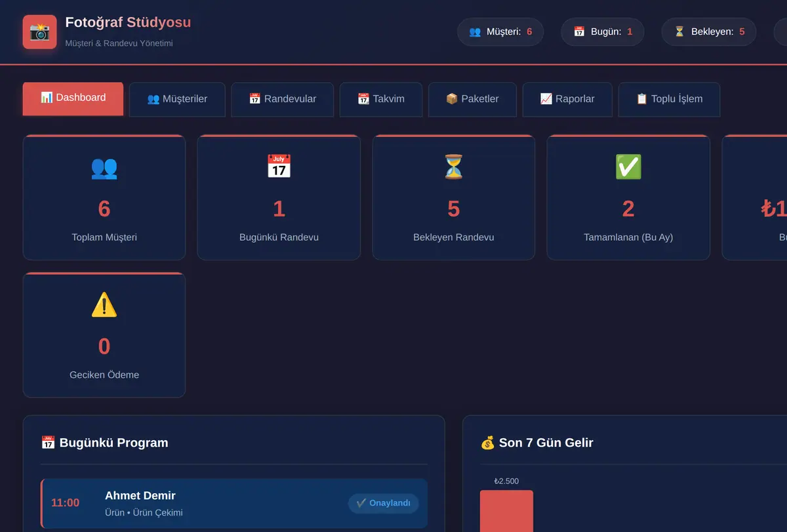Screen dimensions: 787x532
Task: Click the Fotoğraf Stüdyosu title
Action: 128,22
